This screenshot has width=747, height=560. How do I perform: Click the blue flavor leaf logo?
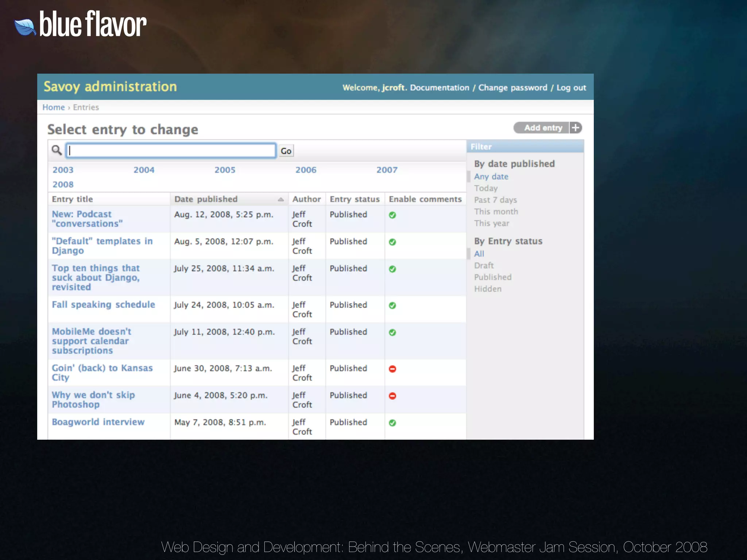(25, 27)
